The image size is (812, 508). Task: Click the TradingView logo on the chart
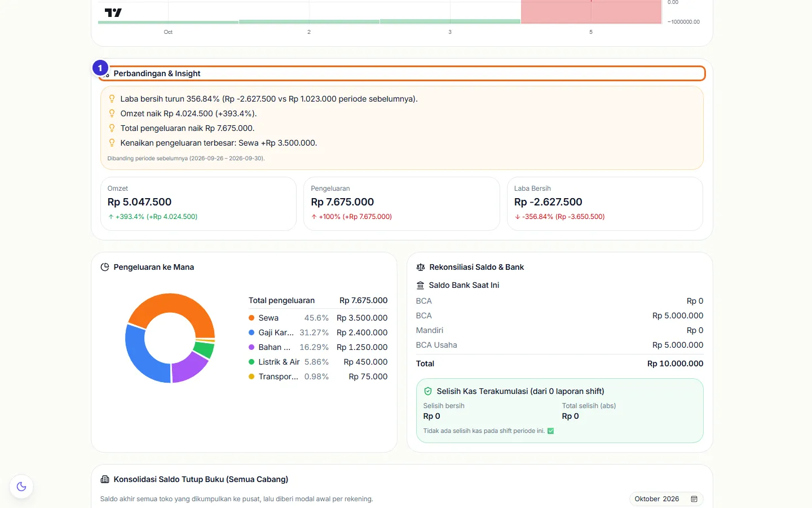113,12
